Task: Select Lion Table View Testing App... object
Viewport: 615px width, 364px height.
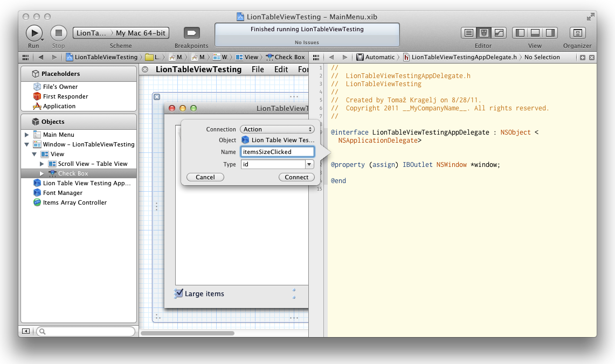Action: pyautogui.click(x=87, y=183)
